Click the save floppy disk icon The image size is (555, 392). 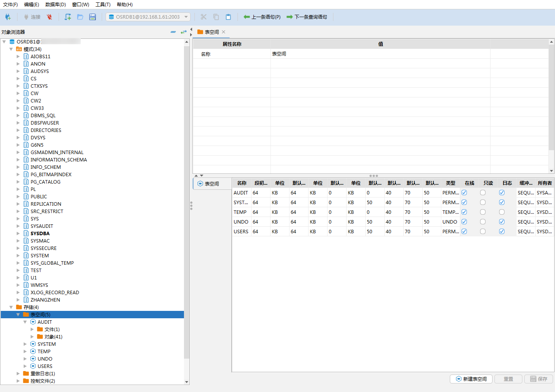point(92,17)
